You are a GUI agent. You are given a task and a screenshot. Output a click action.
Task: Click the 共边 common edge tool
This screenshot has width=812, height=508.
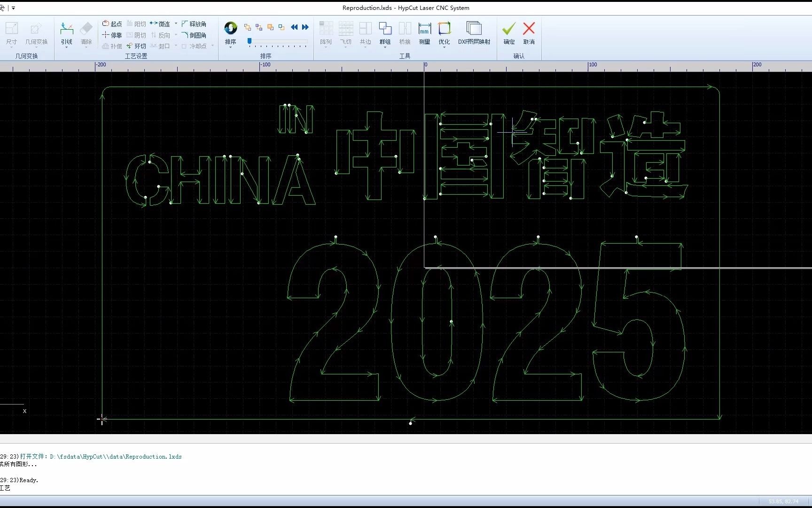[366, 33]
